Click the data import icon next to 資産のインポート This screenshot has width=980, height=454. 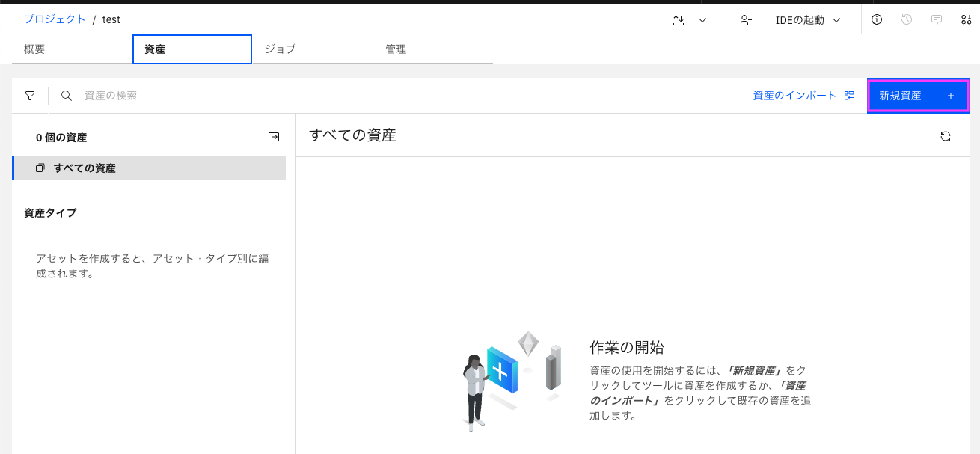[849, 96]
